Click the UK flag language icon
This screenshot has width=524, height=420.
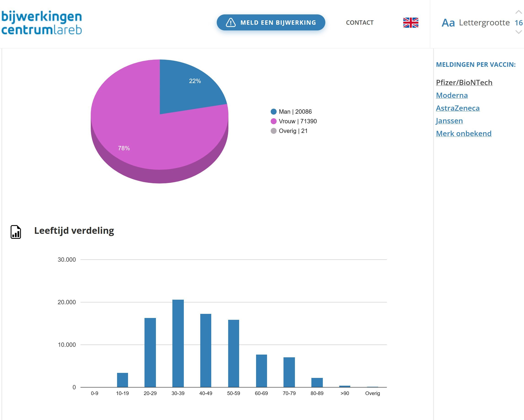click(x=411, y=23)
